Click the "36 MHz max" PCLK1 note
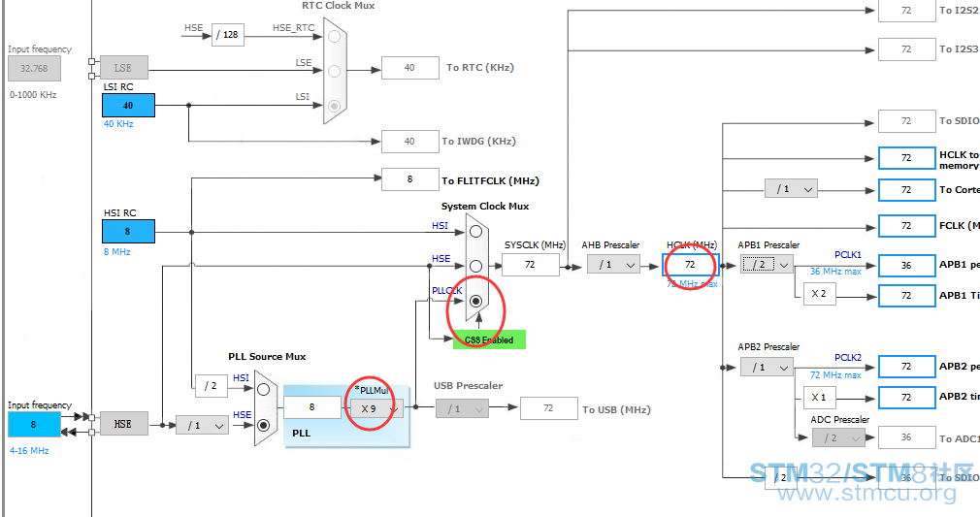Viewport: 980px width, 517px height. 835,272
